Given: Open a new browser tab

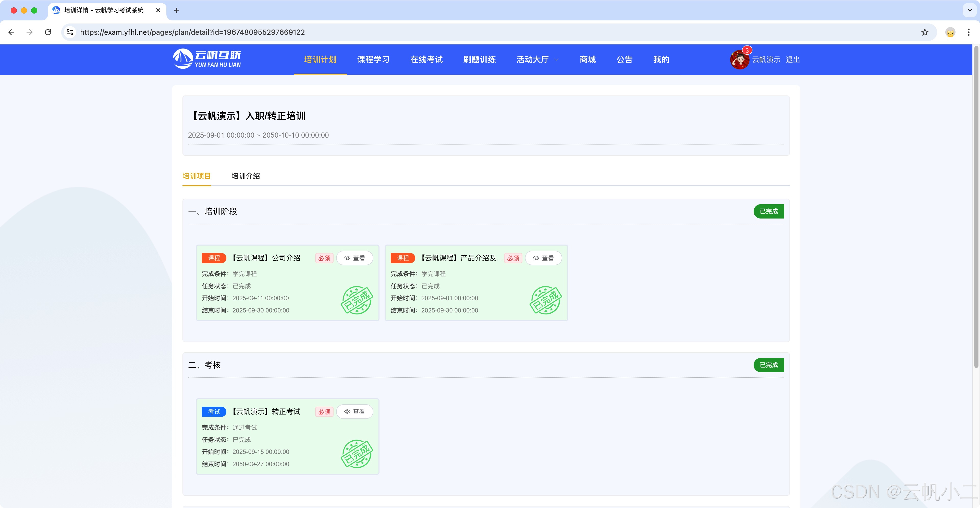Looking at the screenshot, I should (177, 10).
